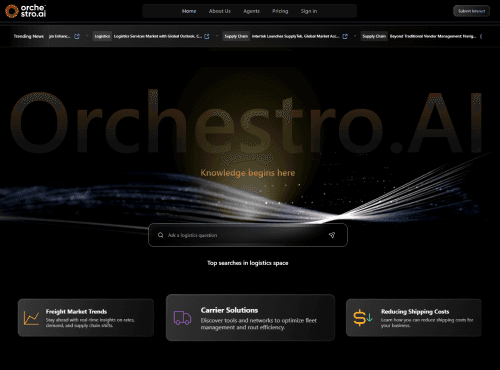This screenshot has width=500, height=370.
Task: View the Pricing page
Action: pyautogui.click(x=280, y=11)
